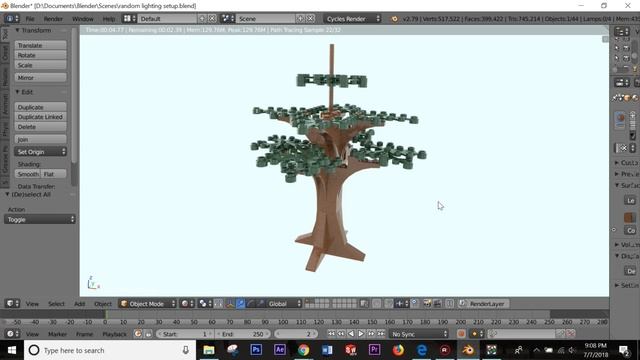Collapse the Edit panel
The height and width of the screenshot is (360, 640).
point(17,92)
